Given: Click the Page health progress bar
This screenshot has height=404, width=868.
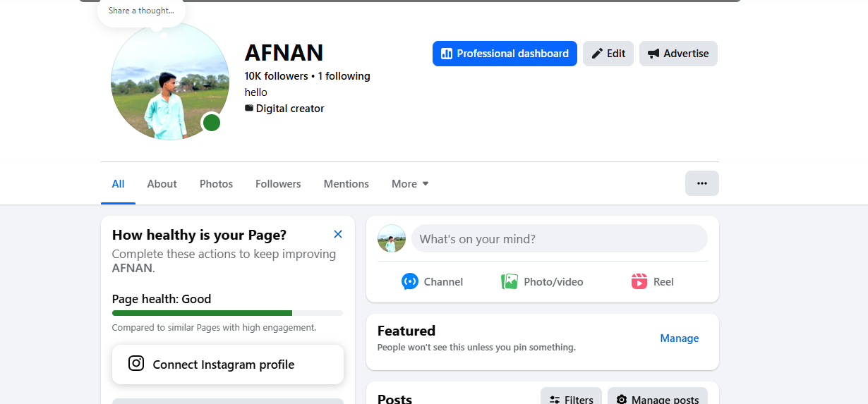Looking at the screenshot, I should [x=227, y=313].
